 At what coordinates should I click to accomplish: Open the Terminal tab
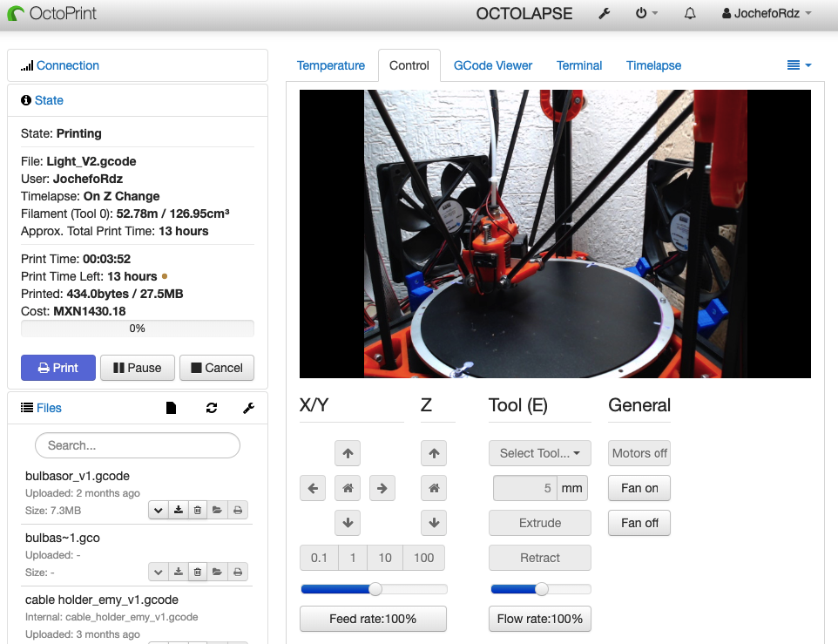(579, 65)
